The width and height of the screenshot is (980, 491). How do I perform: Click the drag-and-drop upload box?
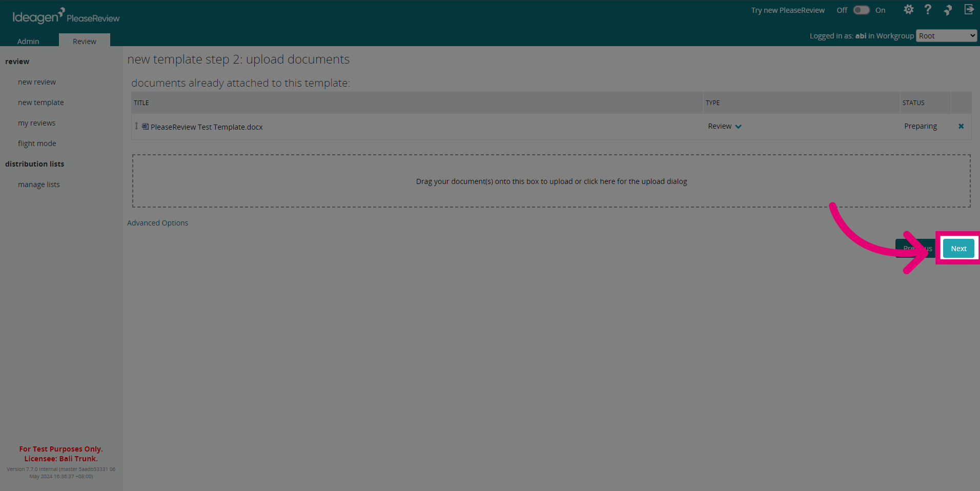[x=552, y=181]
